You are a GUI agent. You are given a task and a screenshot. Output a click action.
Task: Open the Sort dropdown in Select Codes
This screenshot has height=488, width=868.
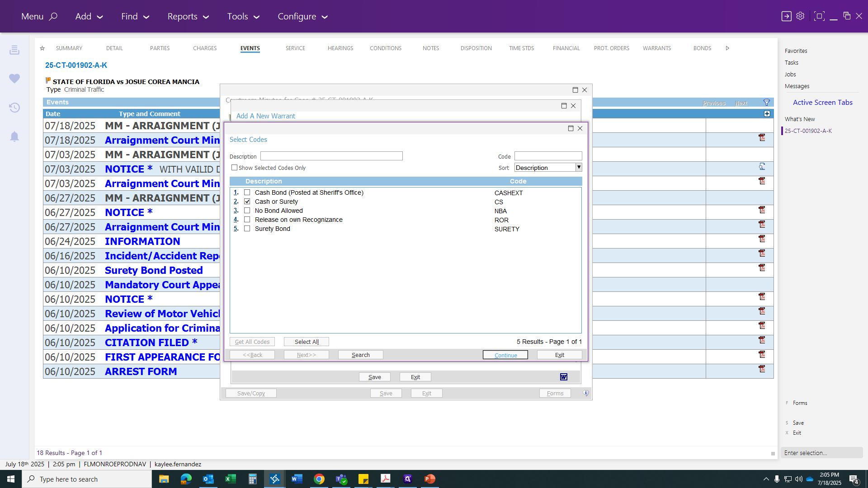coord(578,168)
